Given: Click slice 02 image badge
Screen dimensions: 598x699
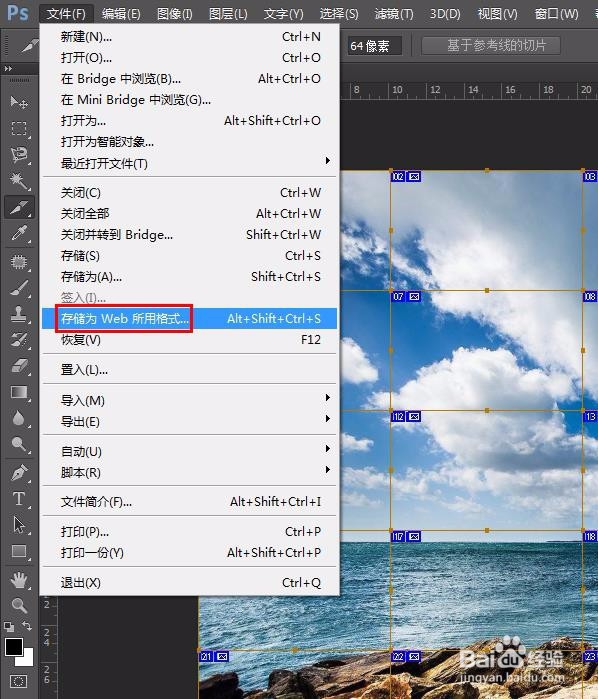Looking at the screenshot, I should pos(414,177).
